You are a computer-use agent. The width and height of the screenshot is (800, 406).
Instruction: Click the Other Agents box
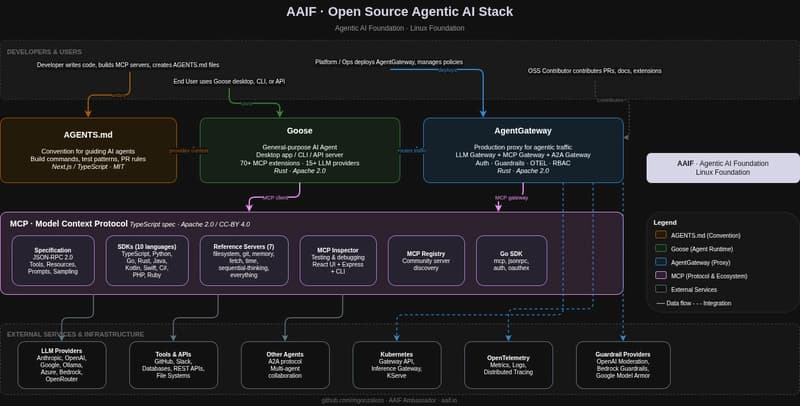click(285, 365)
